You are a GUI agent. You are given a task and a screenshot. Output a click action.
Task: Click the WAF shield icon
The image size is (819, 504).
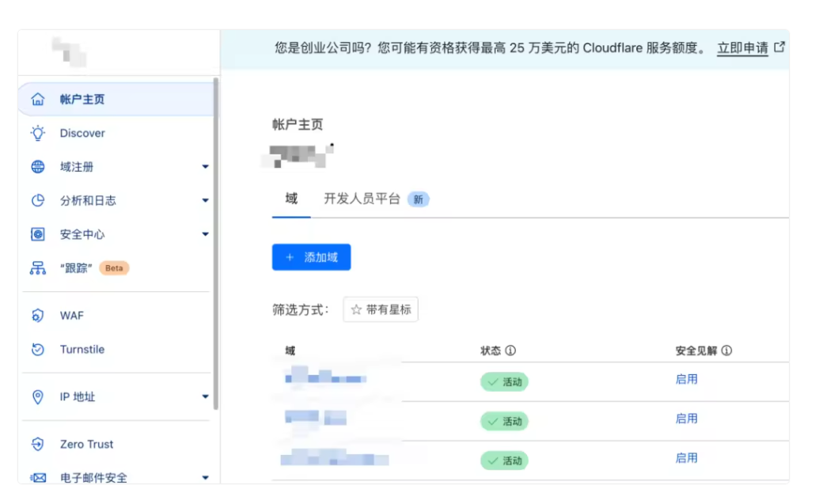37,316
